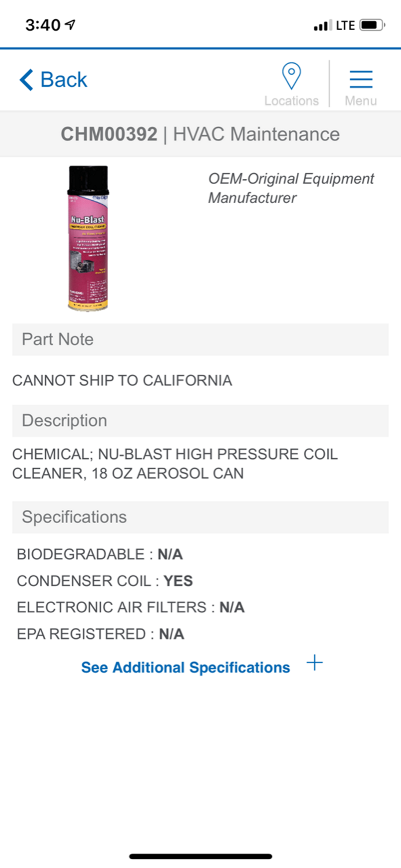Tap the CANNOT SHIP TO CALIFORNIA note
The width and height of the screenshot is (401, 868).
coord(122,381)
